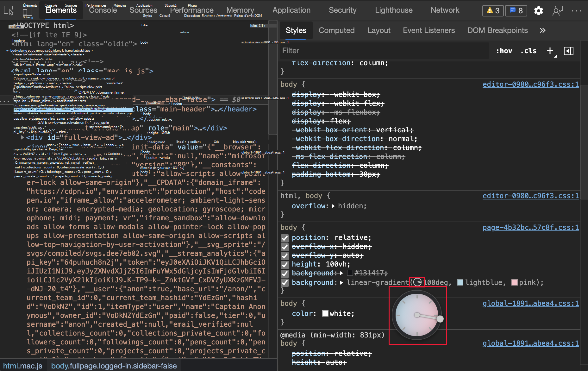Viewport: 588px width, 371px height.
Task: Open the issues indicator showing 3 warnings
Action: pos(493,10)
